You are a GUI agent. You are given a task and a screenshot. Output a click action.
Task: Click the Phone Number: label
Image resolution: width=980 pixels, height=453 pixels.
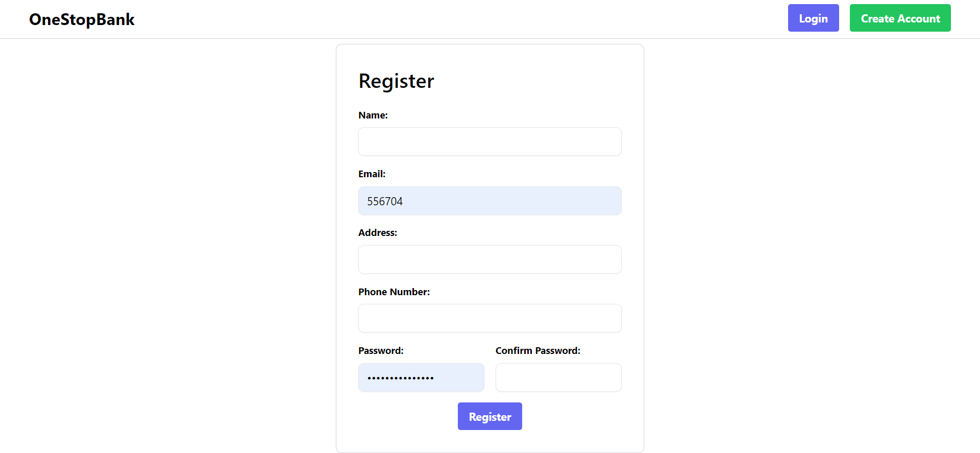(x=394, y=292)
